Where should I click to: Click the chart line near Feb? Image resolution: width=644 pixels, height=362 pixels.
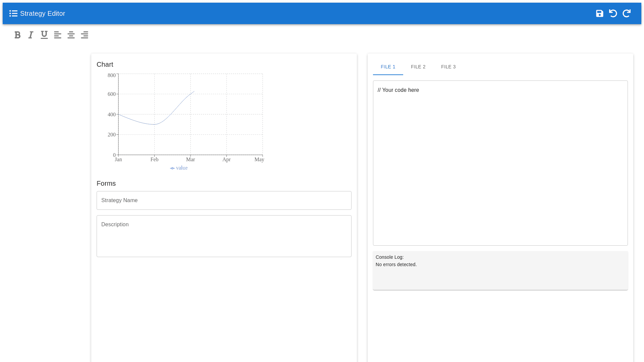click(x=154, y=124)
